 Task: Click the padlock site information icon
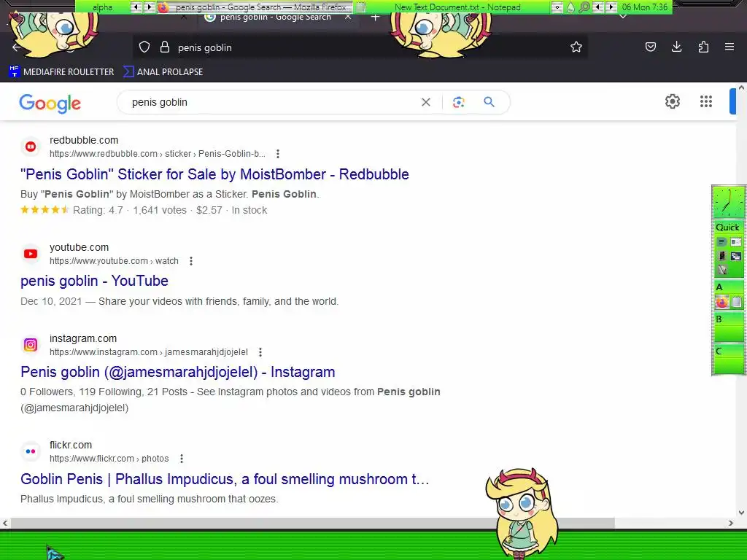(x=165, y=47)
